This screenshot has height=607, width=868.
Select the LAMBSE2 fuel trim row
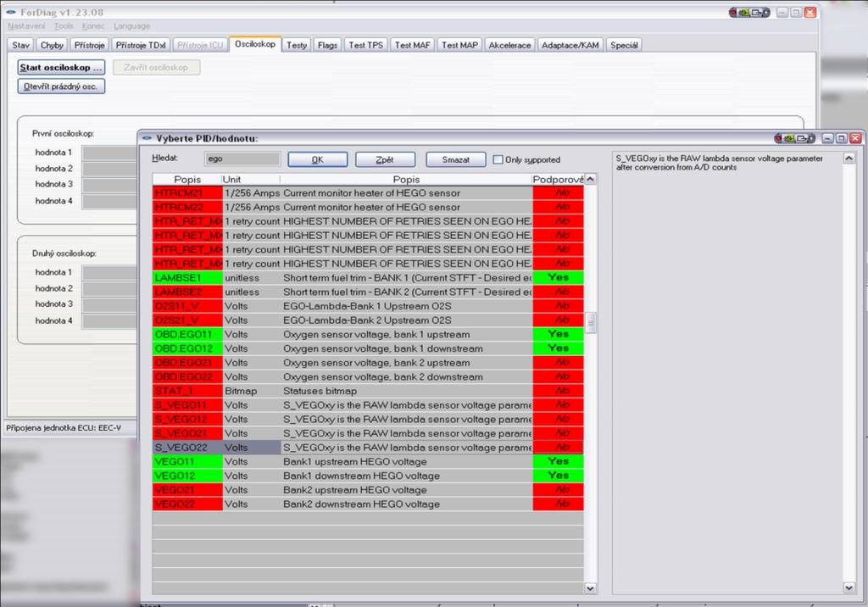368,292
